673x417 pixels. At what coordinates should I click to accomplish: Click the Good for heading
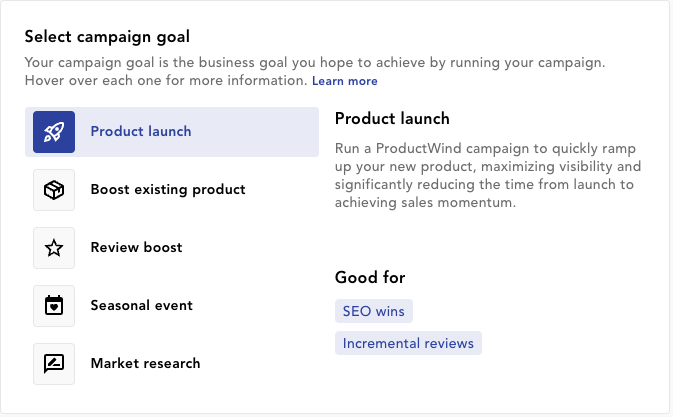tap(370, 277)
